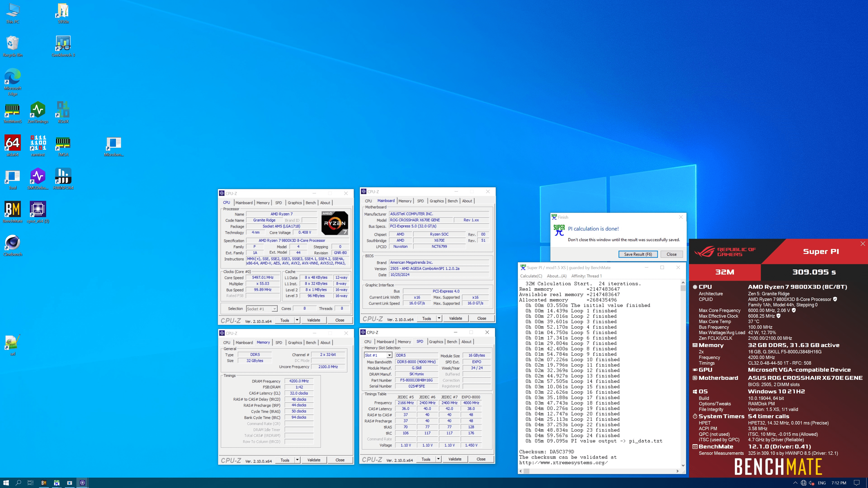868x488 pixels.
Task: Open the SMUDebug tool desktop icon
Action: click(38, 176)
